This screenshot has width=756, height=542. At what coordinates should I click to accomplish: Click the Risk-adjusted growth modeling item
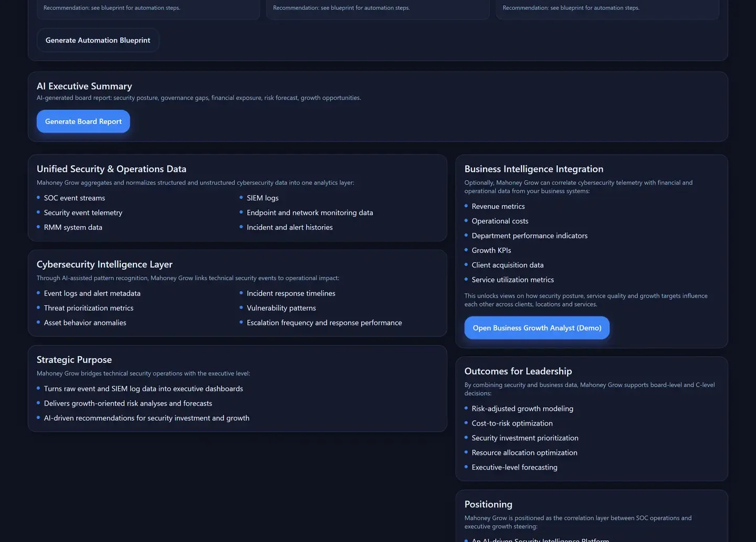tap(522, 408)
